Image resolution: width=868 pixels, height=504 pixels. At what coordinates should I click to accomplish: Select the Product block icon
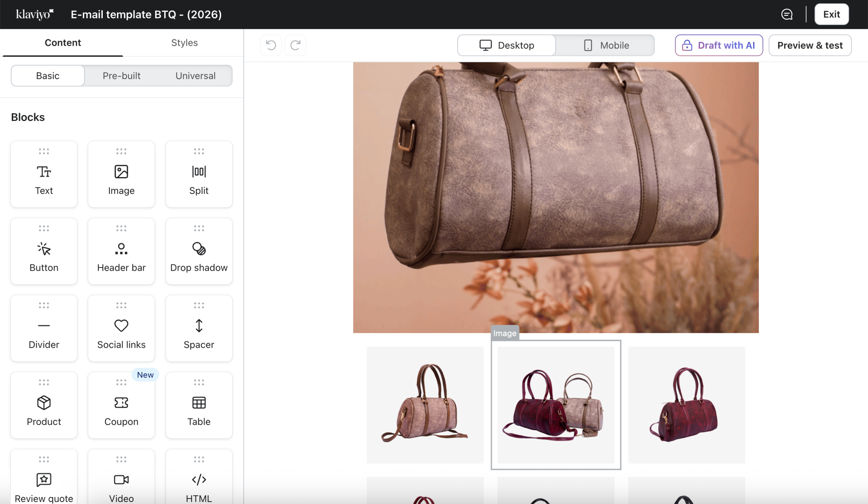(x=44, y=402)
